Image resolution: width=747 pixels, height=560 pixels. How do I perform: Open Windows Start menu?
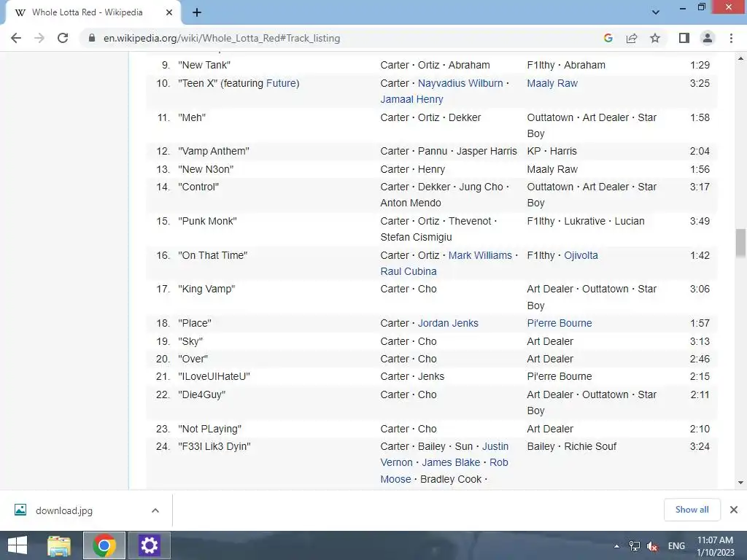pyautogui.click(x=18, y=545)
